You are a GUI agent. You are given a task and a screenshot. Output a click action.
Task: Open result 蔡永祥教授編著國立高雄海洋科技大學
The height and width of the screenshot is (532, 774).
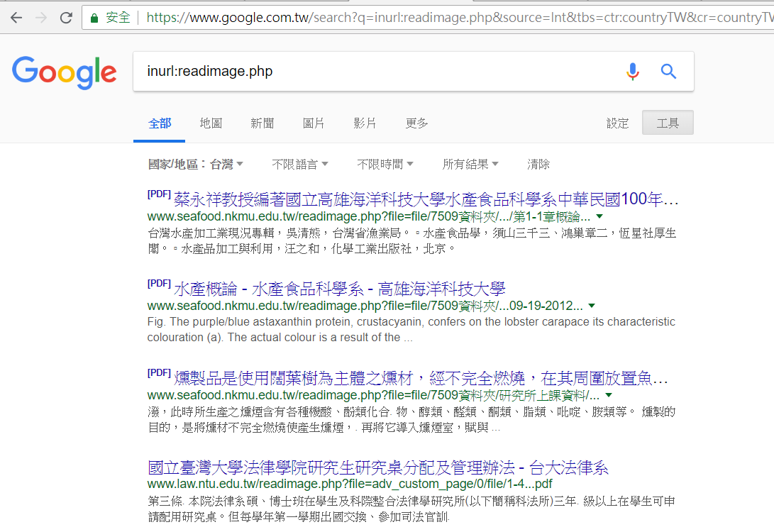coord(426,199)
